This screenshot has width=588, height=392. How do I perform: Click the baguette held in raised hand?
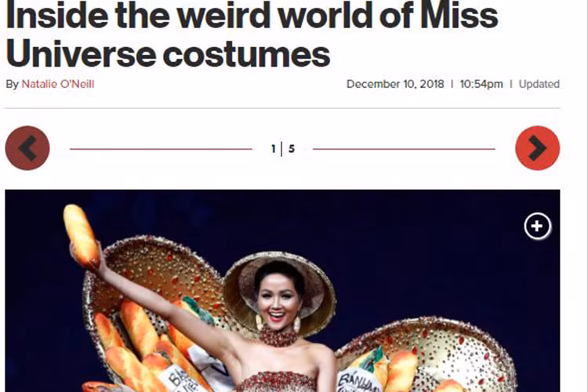click(x=81, y=235)
